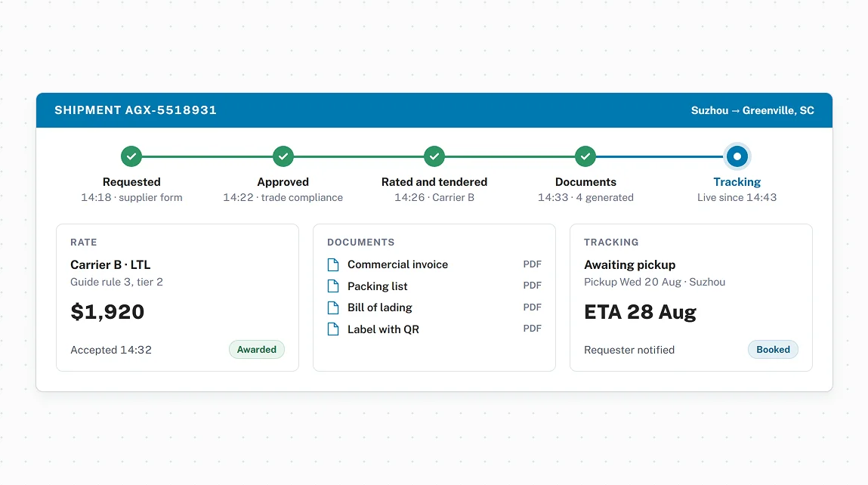
Task: Select the Tracking step label
Action: click(x=737, y=182)
